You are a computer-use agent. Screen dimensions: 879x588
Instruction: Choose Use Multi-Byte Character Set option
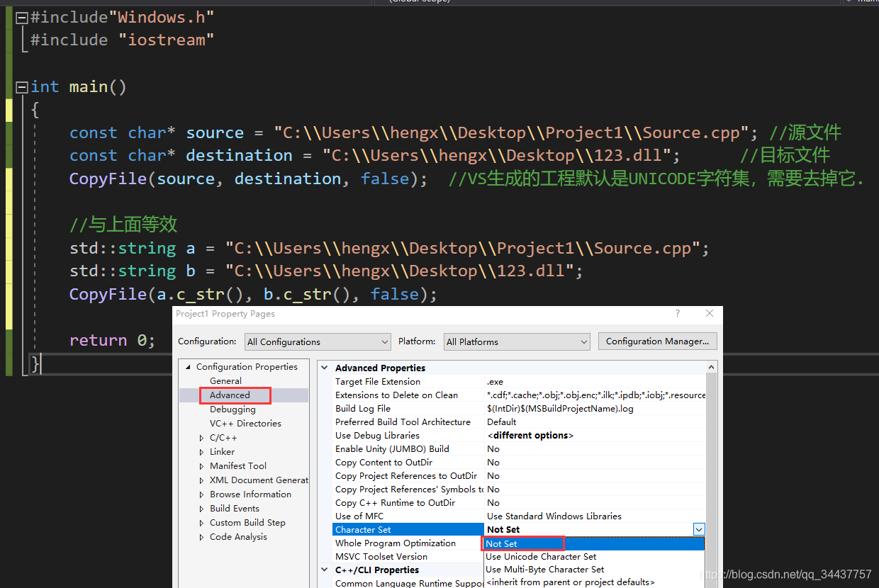[x=594, y=570]
